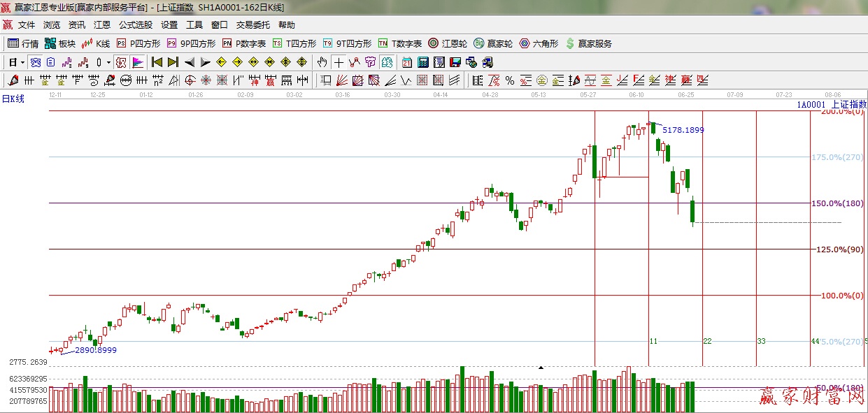Toggle the crosshair cursor tool
This screenshot has width=868, height=413.
click(339, 62)
